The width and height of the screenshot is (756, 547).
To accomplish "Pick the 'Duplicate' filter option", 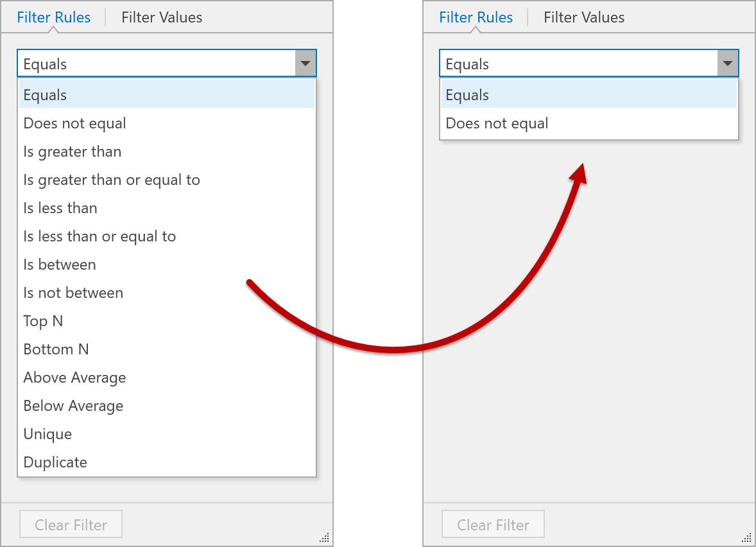I will pos(55,462).
